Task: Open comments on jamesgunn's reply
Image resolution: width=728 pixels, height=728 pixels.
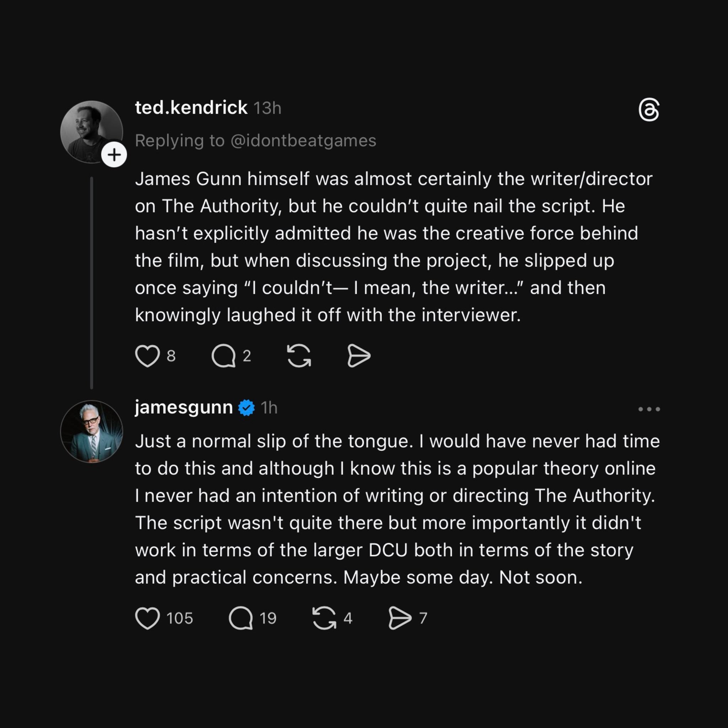Action: tap(241, 619)
